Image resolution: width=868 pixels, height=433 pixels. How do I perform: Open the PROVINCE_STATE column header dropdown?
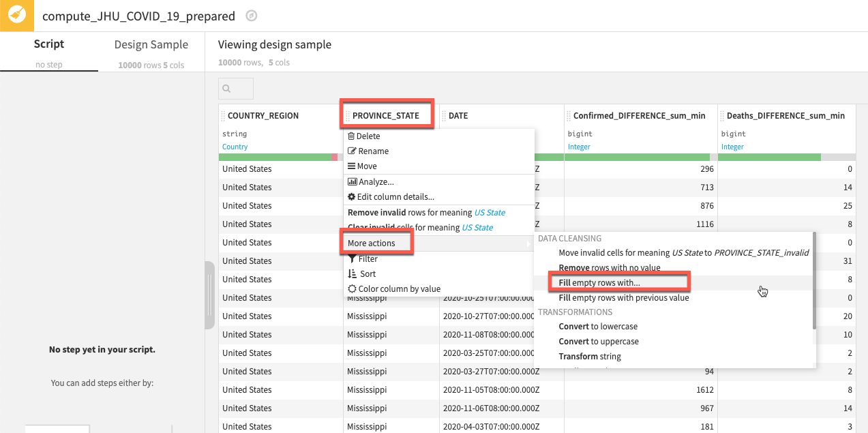(x=386, y=115)
